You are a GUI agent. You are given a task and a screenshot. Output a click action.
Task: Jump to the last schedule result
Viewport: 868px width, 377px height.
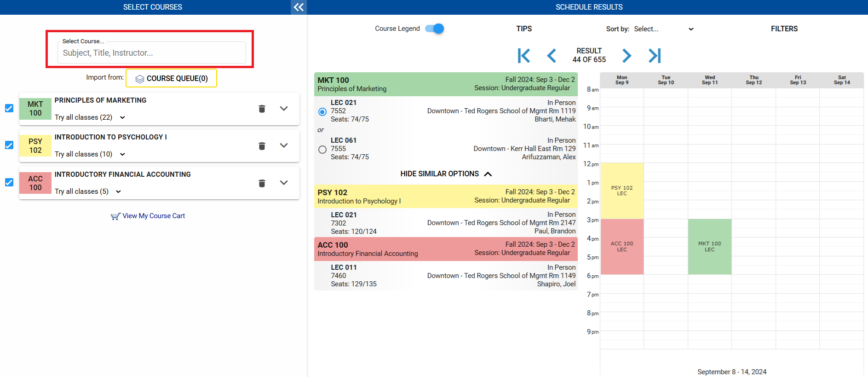[655, 56]
